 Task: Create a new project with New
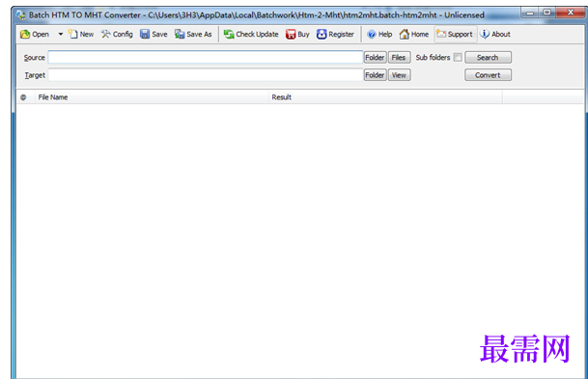click(81, 34)
